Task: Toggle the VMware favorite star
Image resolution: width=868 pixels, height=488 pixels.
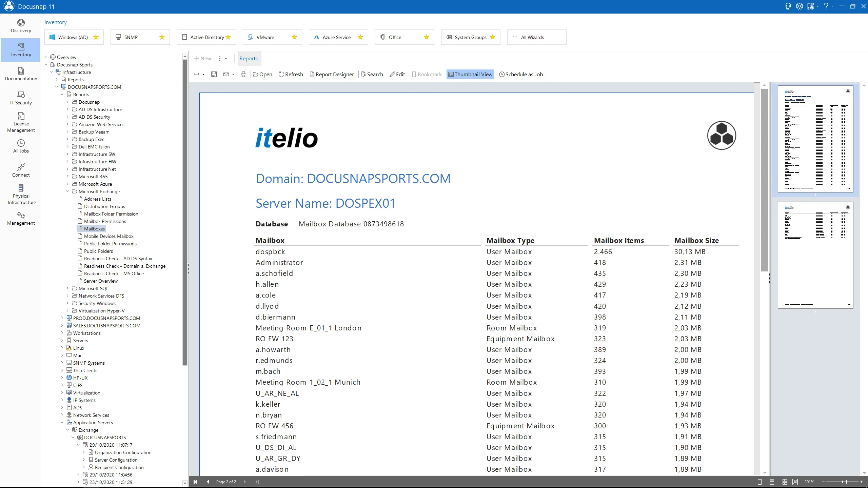Action: (294, 37)
